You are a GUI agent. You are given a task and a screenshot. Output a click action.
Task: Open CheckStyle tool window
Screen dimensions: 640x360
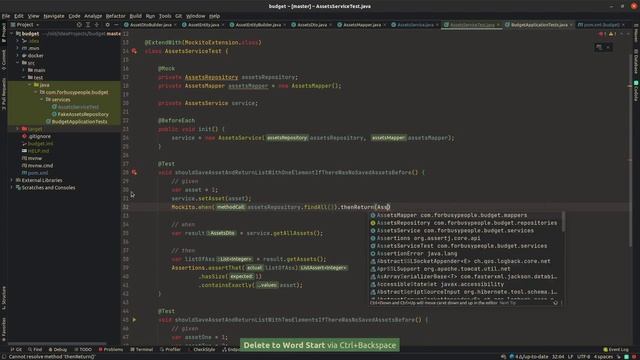point(201,349)
